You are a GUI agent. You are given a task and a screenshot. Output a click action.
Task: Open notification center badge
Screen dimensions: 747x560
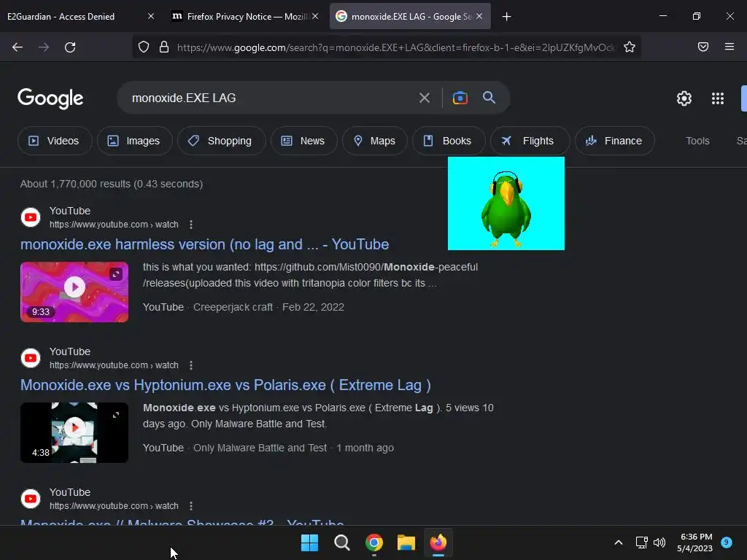726,542
